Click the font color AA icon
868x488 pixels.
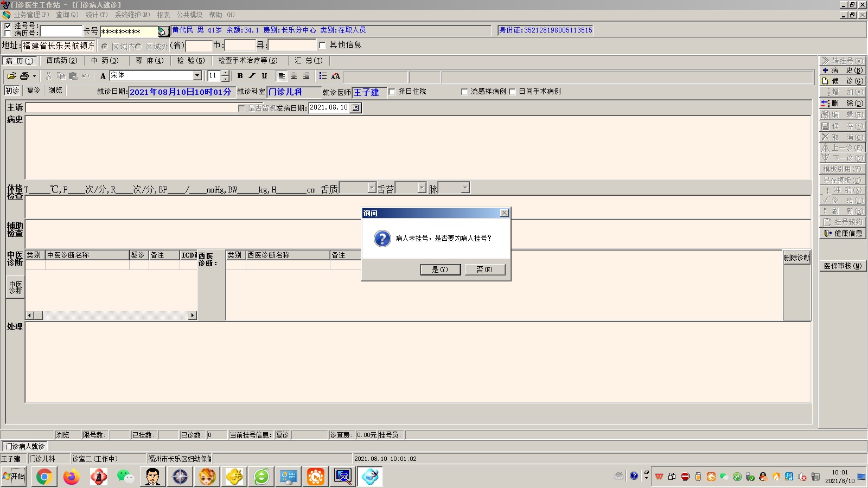click(x=336, y=76)
